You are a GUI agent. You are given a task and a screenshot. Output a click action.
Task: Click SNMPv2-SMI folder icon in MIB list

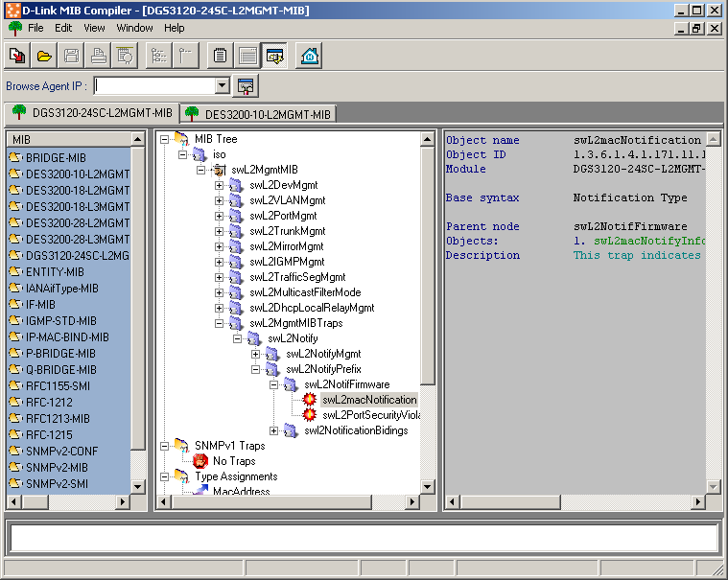15,483
